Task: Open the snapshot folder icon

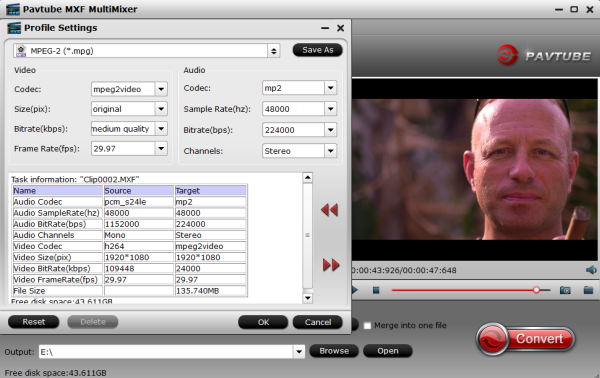Action: pyautogui.click(x=588, y=290)
